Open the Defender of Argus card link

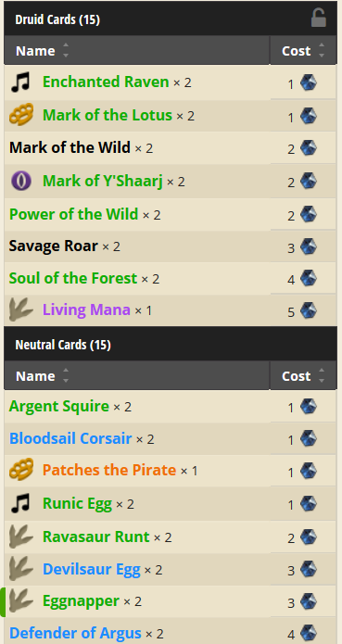point(75,633)
